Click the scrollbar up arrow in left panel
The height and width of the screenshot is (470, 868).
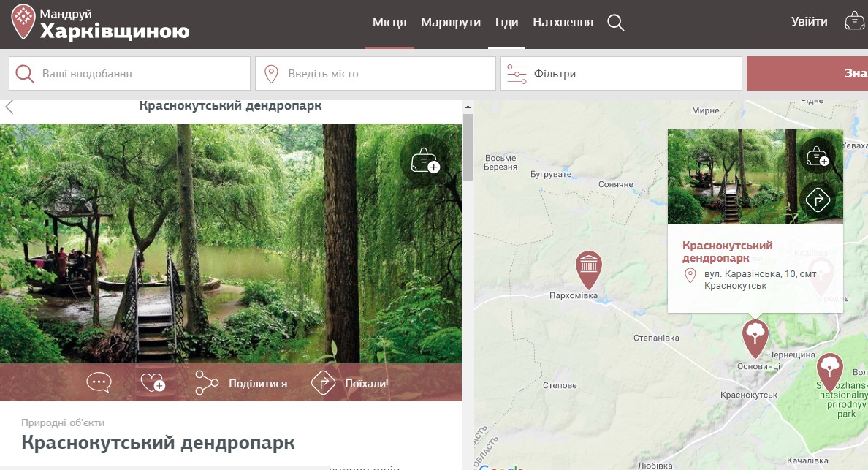click(x=468, y=107)
